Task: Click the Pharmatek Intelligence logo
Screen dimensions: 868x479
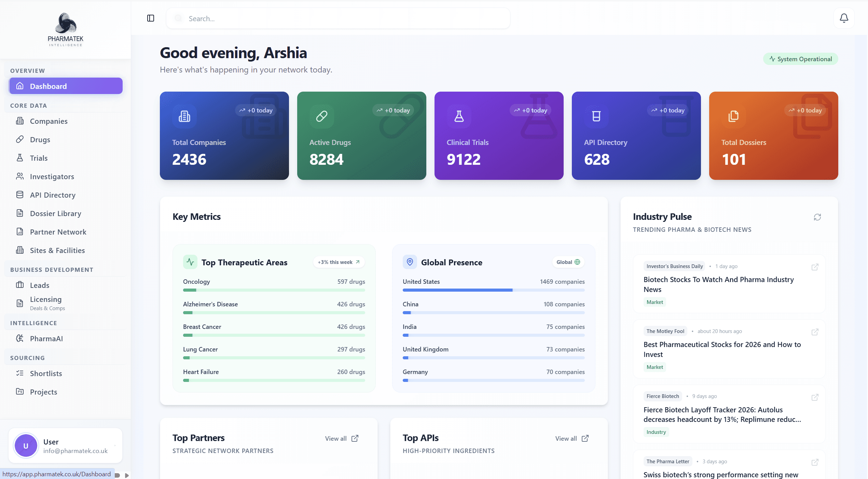Action: tap(66, 29)
